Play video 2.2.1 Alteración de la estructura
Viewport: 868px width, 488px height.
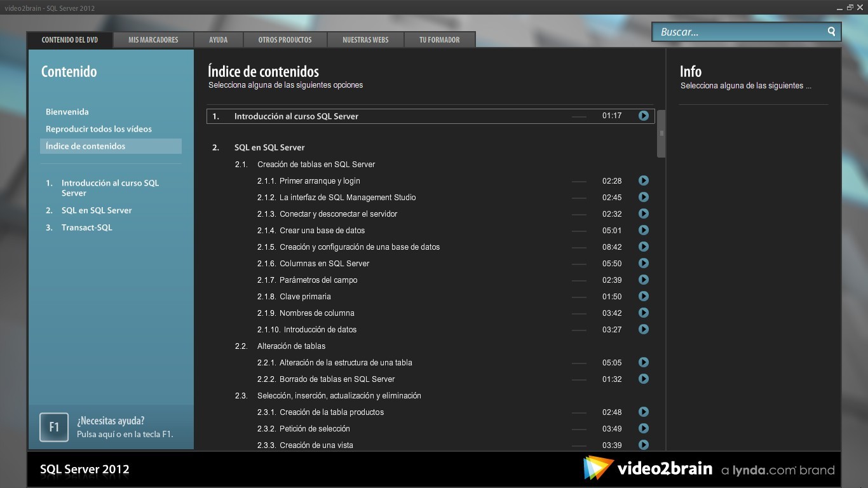(x=644, y=362)
